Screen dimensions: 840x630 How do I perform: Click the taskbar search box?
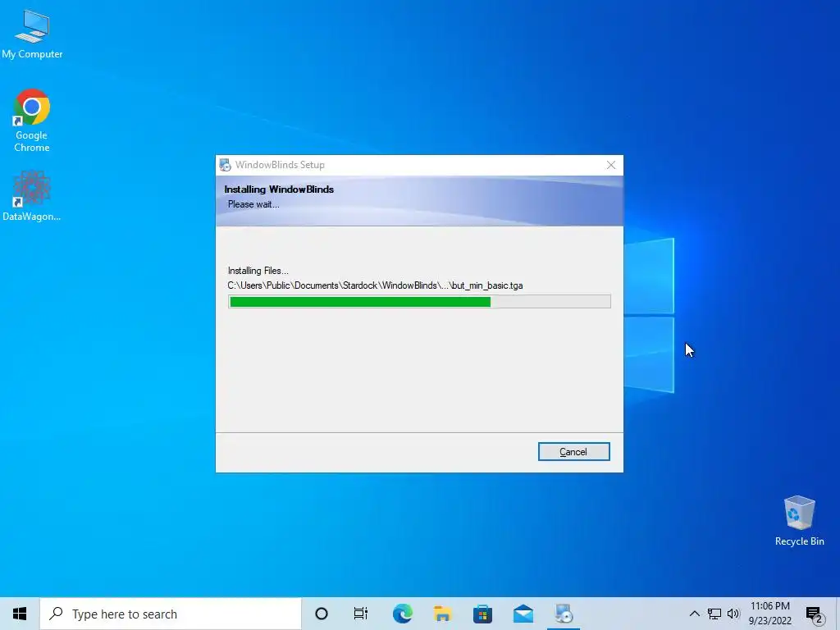(x=171, y=614)
